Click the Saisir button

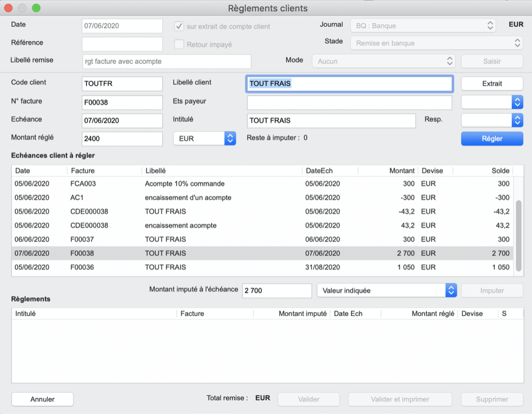492,61
